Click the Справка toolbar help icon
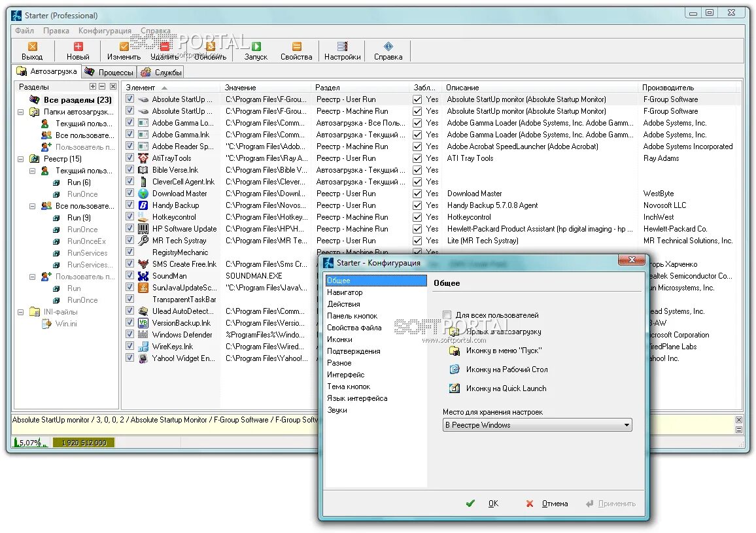The image size is (756, 533). [x=388, y=46]
